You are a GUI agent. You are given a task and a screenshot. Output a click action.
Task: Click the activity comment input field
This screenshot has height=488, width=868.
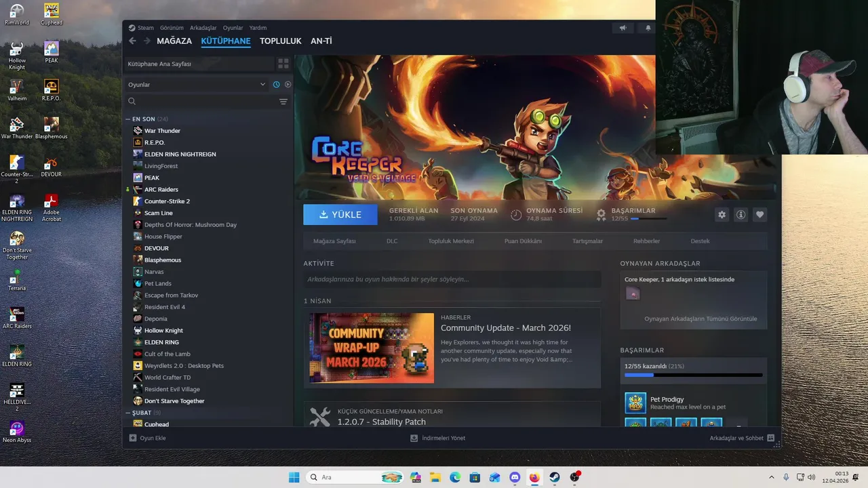pyautogui.click(x=452, y=279)
